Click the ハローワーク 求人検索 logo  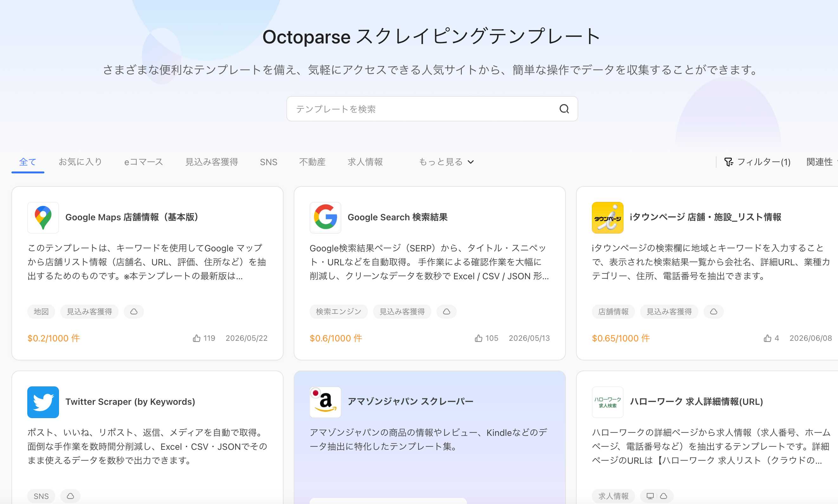(x=608, y=402)
